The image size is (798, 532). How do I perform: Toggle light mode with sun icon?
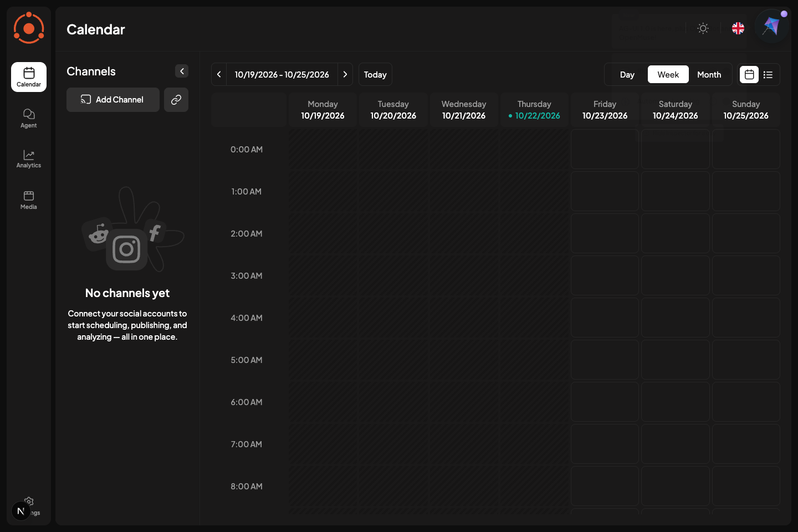[x=703, y=28]
